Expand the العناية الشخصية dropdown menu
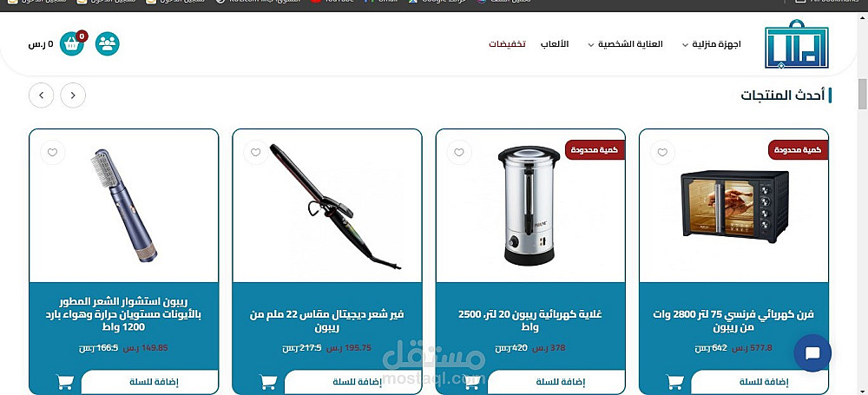The width and height of the screenshot is (868, 395). tap(626, 43)
